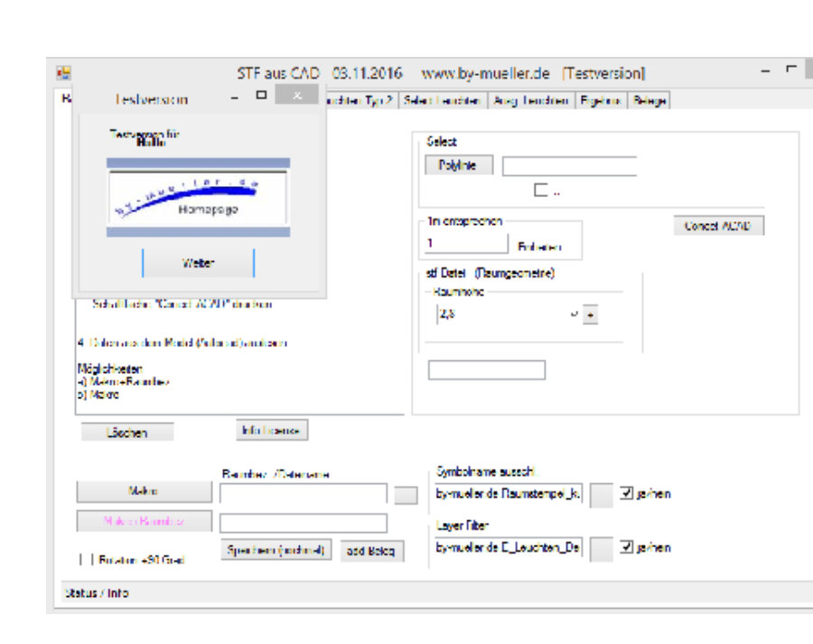813x644 pixels.
Task: Click the text field beside Makro+Raumbez button
Action: point(303,523)
